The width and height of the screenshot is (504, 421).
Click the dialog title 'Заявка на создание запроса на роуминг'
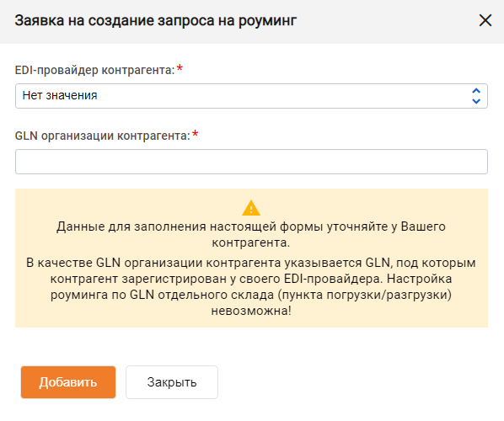(156, 20)
